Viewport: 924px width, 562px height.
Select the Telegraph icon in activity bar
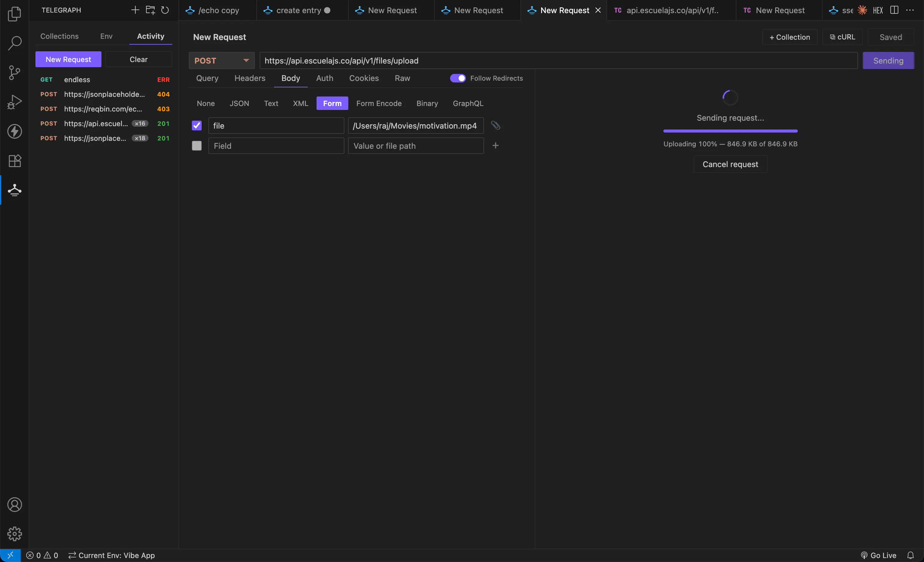[x=14, y=190]
